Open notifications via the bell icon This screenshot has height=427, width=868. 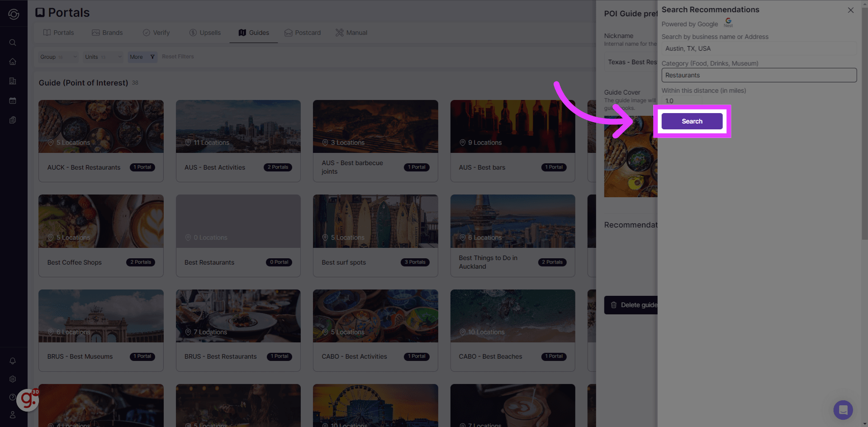13,361
